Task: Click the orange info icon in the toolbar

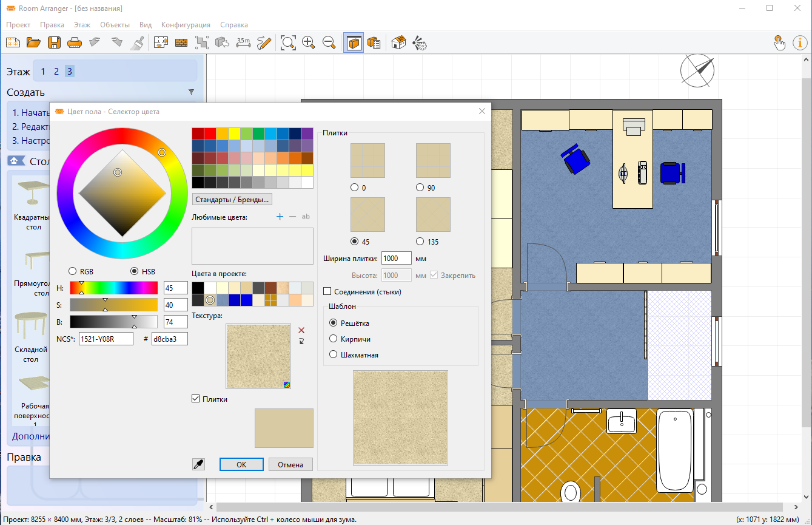Action: coord(800,42)
